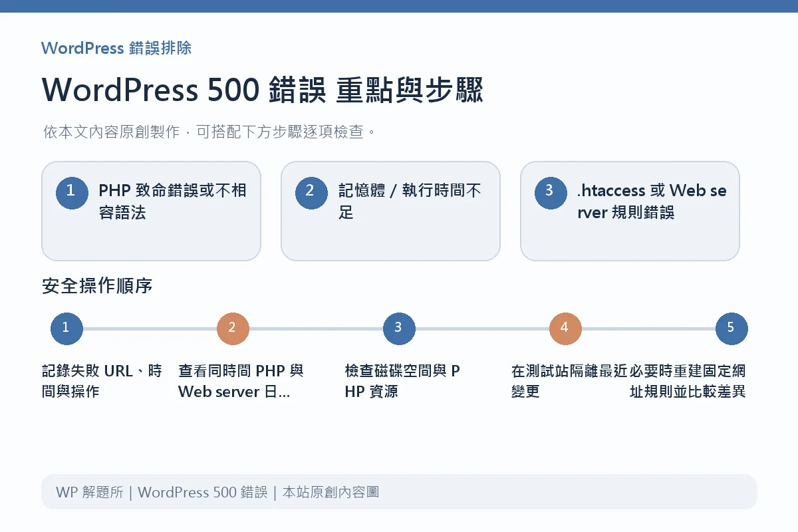Click the 'WordPress 錯誤排除' category label
This screenshot has width=798, height=532.
(x=116, y=48)
